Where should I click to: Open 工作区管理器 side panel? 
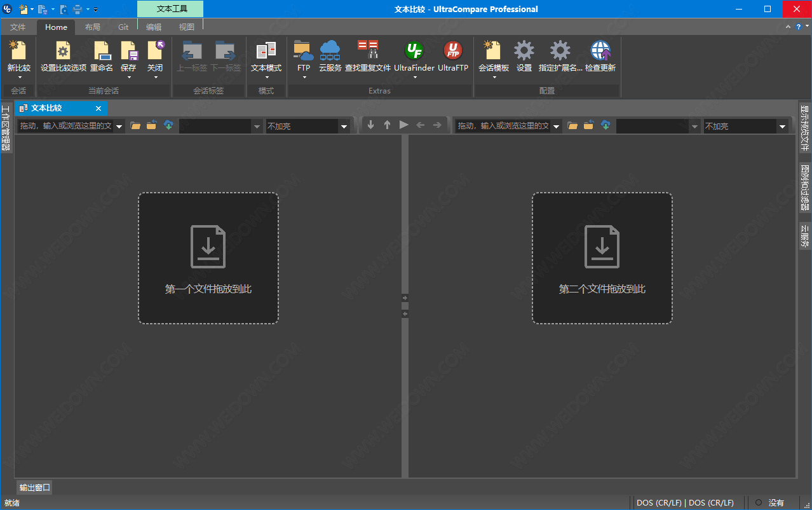[6, 128]
